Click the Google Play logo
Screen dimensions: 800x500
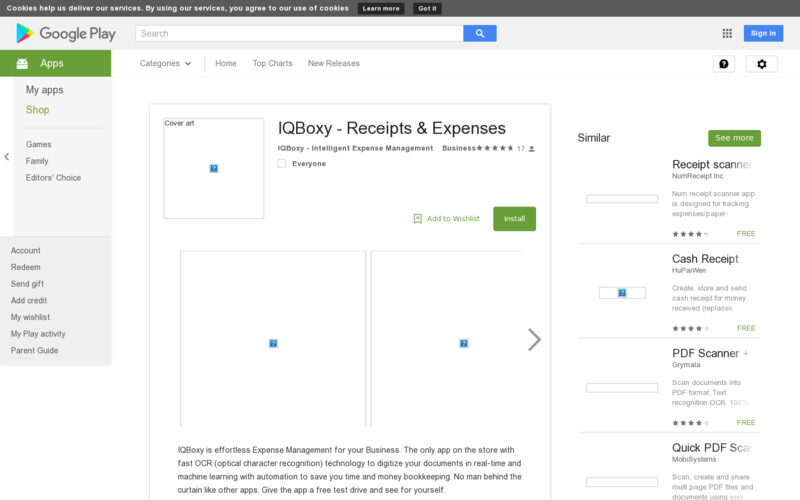point(66,33)
